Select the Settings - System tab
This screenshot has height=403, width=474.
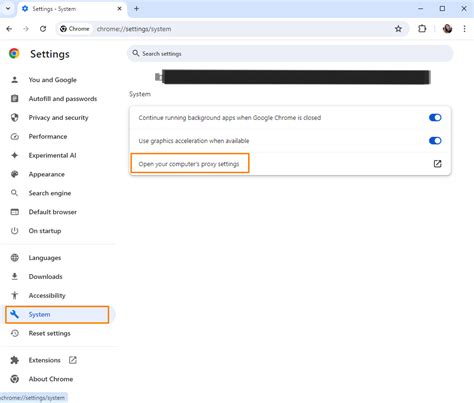(x=72, y=9)
